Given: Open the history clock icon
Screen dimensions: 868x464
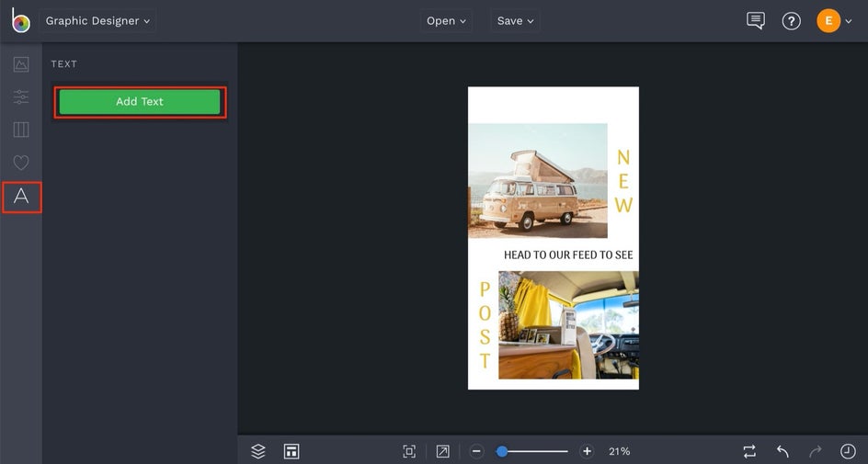Looking at the screenshot, I should 848,451.
